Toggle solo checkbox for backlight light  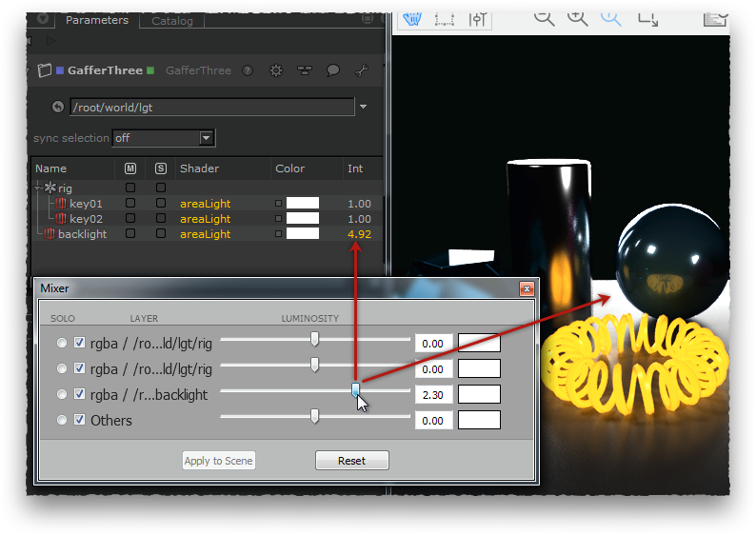161,234
